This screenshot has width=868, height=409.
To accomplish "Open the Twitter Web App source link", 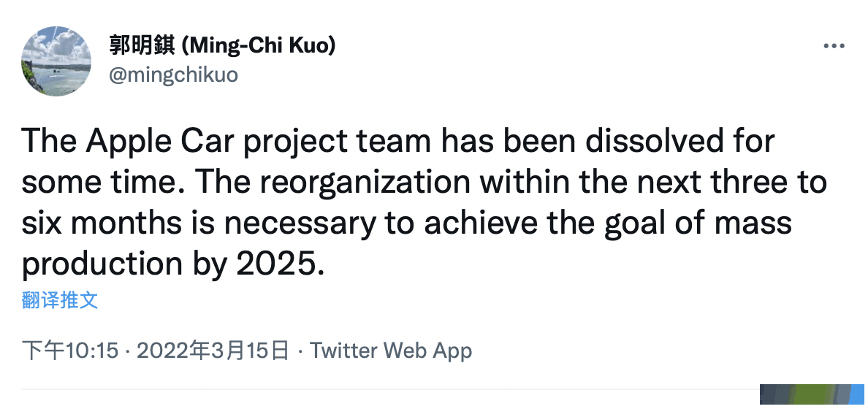I will pyautogui.click(x=390, y=351).
